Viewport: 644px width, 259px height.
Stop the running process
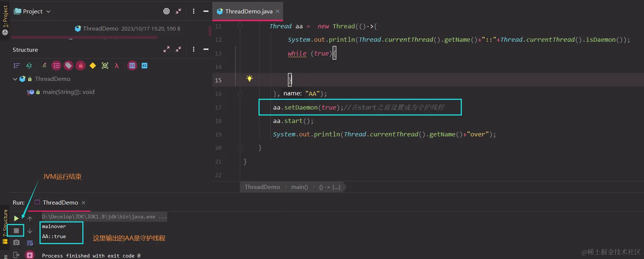(x=16, y=231)
